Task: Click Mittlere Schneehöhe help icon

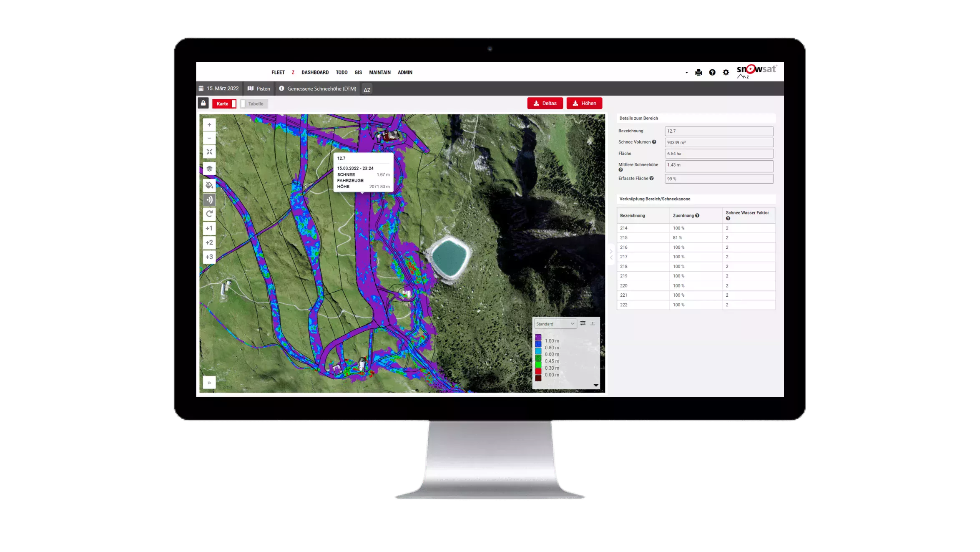Action: coord(621,170)
